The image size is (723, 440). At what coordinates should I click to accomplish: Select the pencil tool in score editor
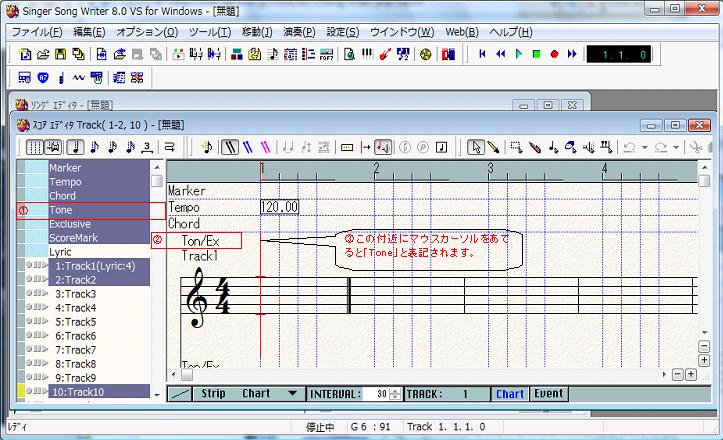[x=493, y=147]
